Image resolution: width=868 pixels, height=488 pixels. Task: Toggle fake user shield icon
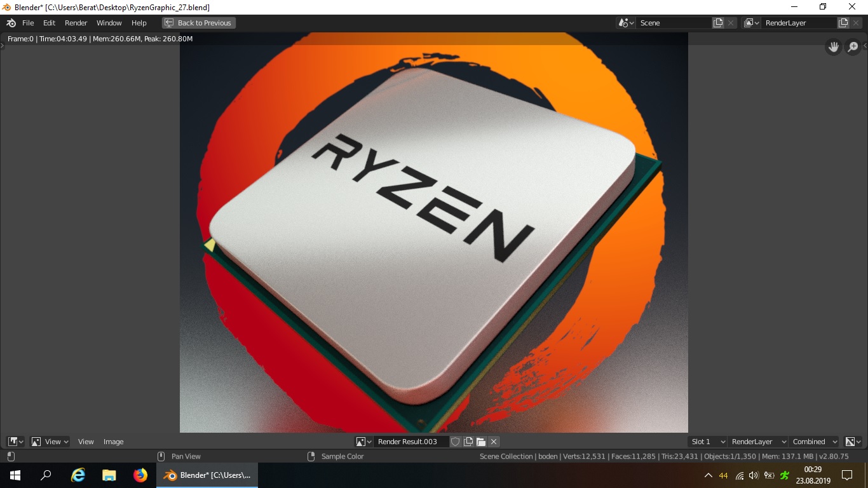click(455, 442)
